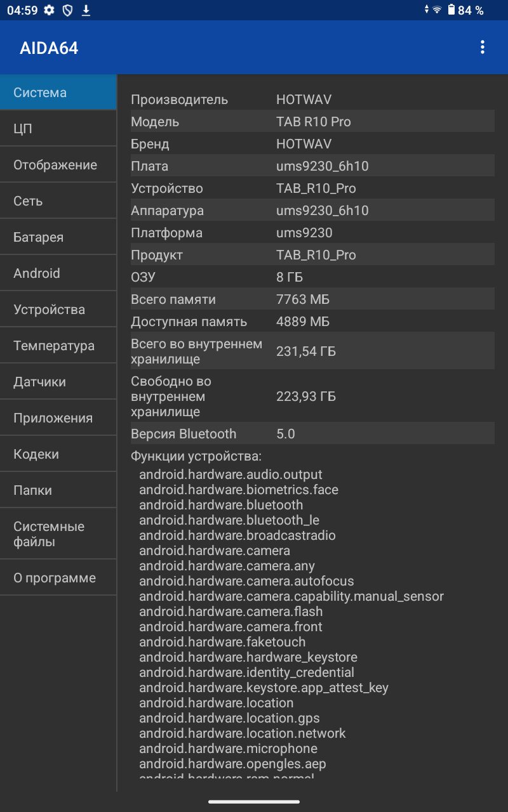The height and width of the screenshot is (812, 508).
Task: Tap the shield icon in status bar
Action: (x=67, y=10)
